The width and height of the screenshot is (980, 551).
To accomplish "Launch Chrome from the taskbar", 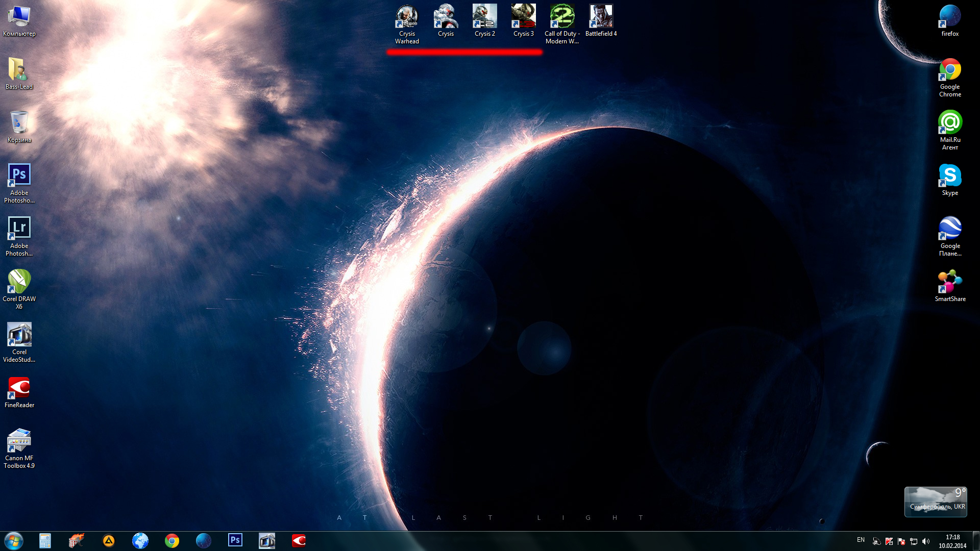I will [x=172, y=541].
